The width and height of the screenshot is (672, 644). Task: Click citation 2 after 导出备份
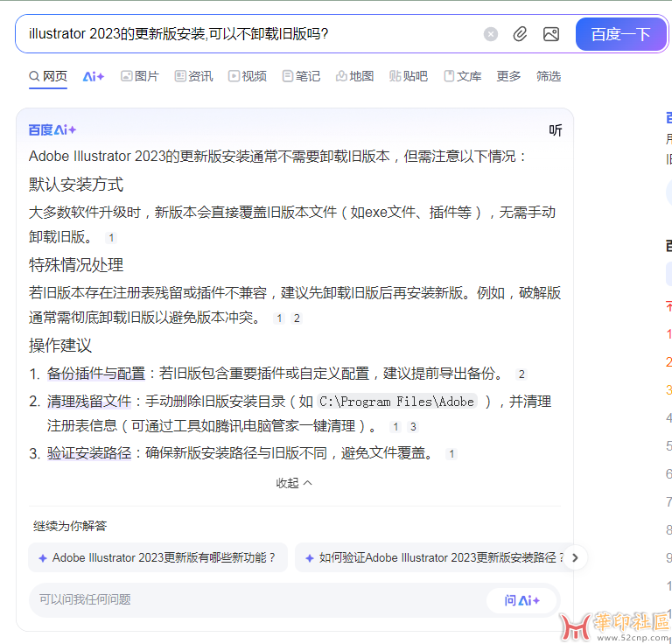[x=521, y=374]
